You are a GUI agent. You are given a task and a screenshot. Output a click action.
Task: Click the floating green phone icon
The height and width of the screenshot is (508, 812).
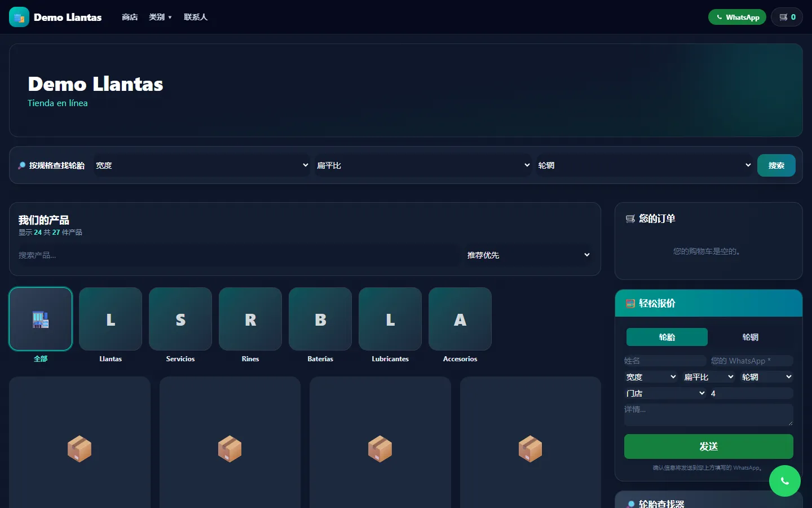[x=785, y=481]
